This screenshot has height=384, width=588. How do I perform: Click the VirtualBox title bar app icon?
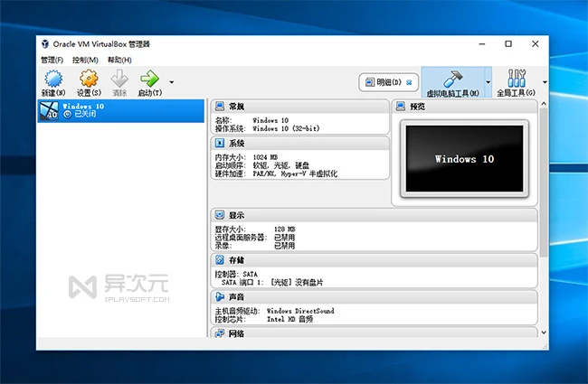[x=45, y=44]
